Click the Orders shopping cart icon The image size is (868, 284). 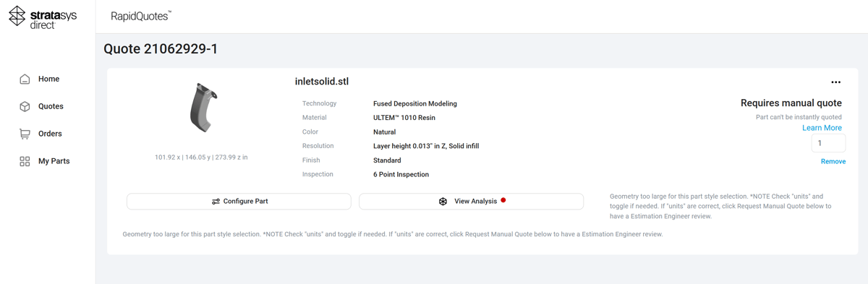click(25, 134)
